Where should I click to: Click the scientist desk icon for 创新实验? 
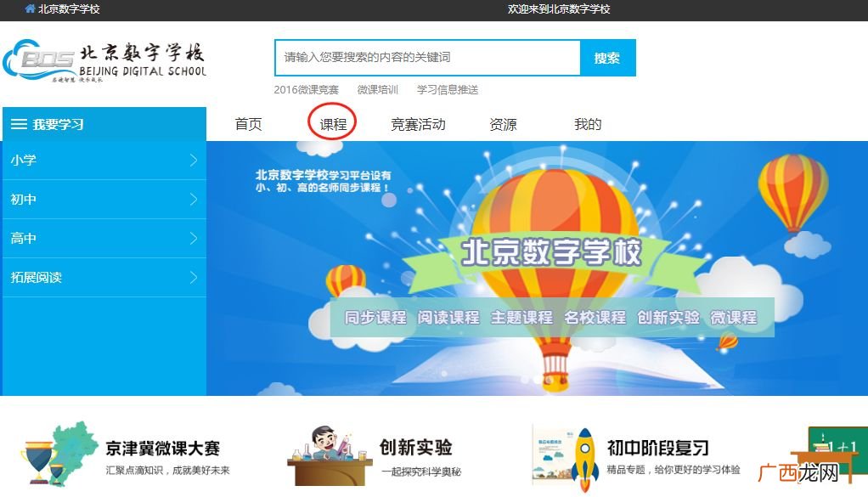tap(329, 456)
